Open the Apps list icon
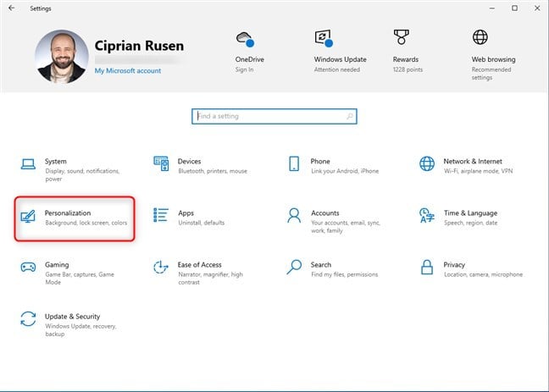 pos(161,215)
